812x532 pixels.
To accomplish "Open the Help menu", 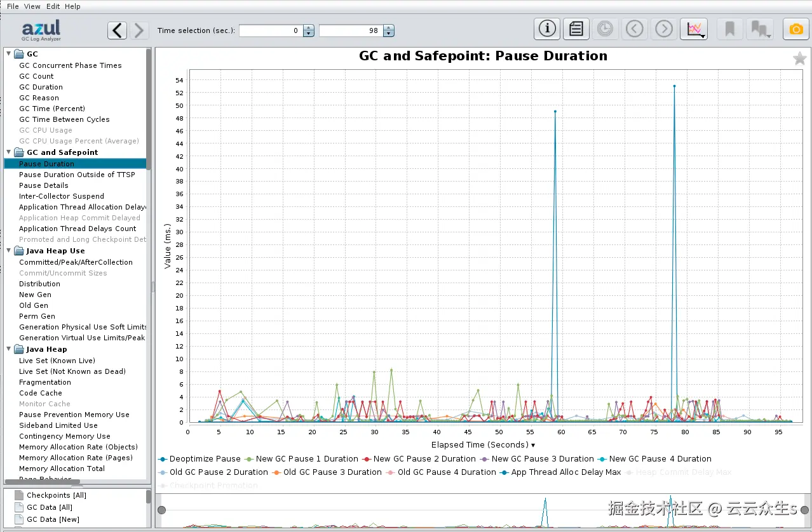I will pyautogui.click(x=73, y=6).
